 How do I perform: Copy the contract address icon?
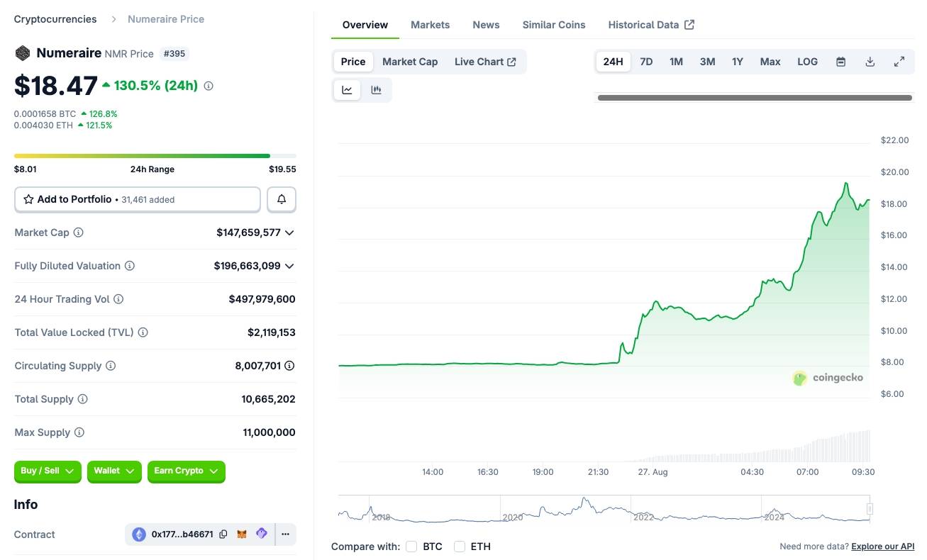(x=223, y=534)
